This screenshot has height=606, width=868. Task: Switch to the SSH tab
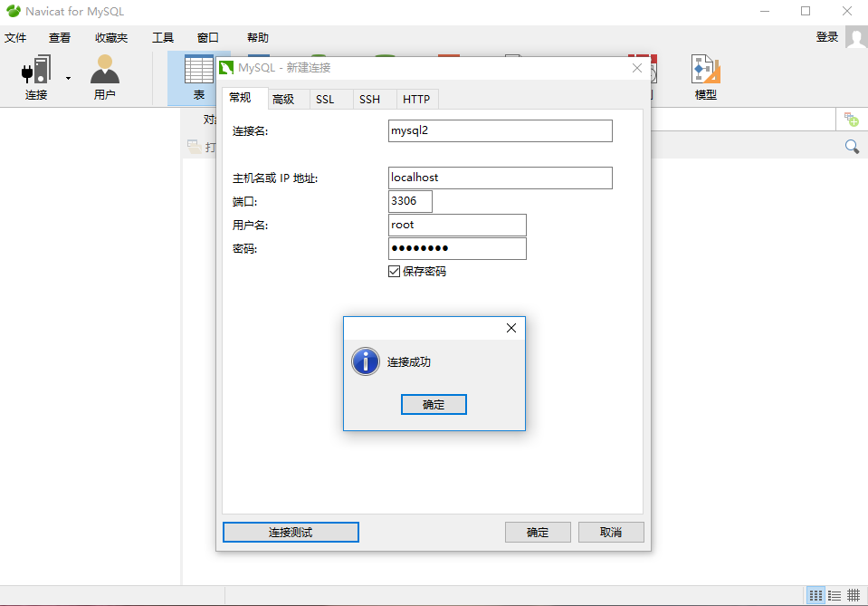pos(374,99)
